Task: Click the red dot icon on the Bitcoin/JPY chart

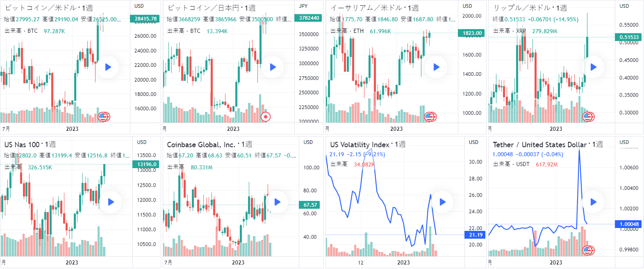Action: coord(266,117)
